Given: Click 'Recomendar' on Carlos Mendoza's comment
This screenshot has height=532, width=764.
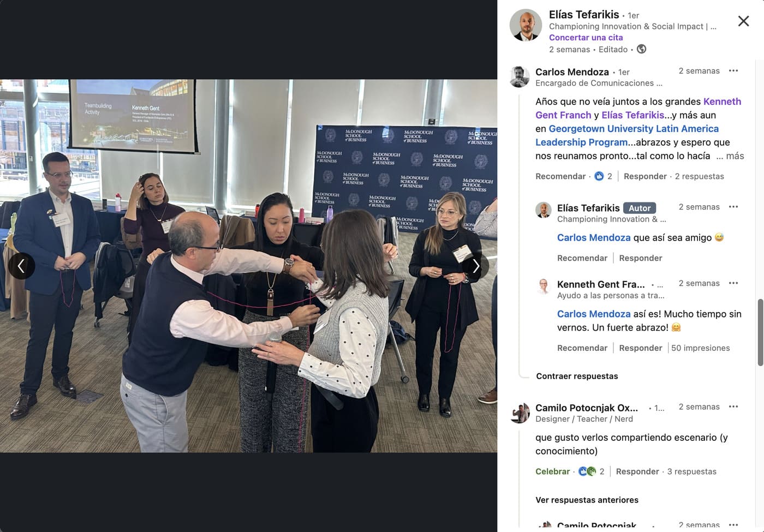Looking at the screenshot, I should [x=560, y=176].
